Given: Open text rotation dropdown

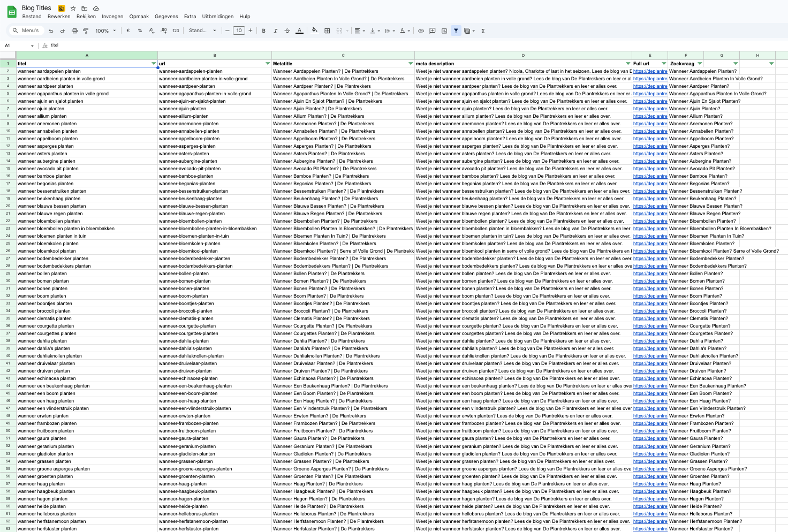Looking at the screenshot, I should tap(405, 31).
